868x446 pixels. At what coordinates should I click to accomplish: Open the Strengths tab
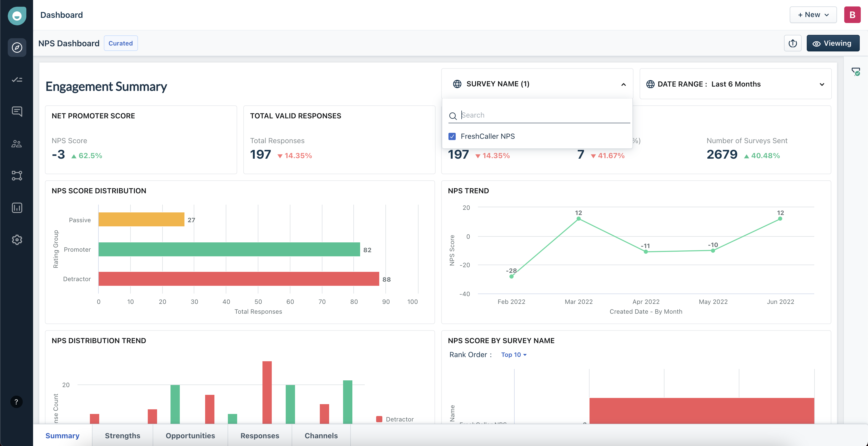(122, 436)
